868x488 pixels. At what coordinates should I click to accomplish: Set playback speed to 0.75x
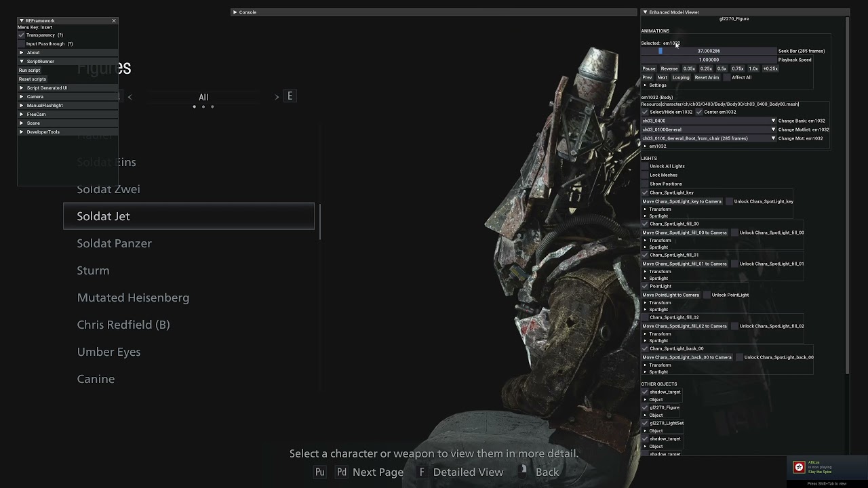tap(738, 68)
